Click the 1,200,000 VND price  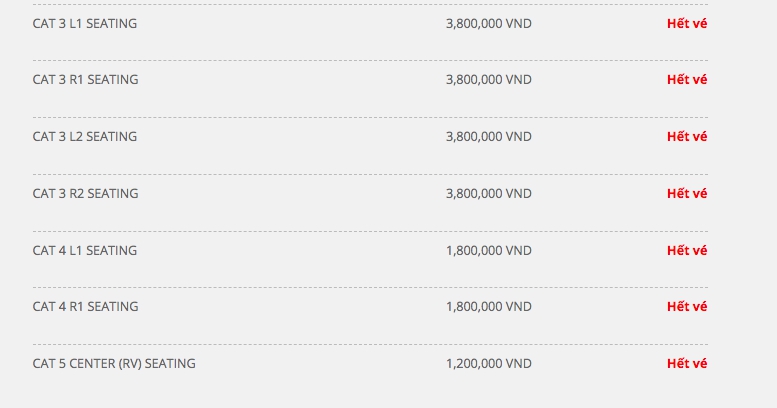[488, 364]
